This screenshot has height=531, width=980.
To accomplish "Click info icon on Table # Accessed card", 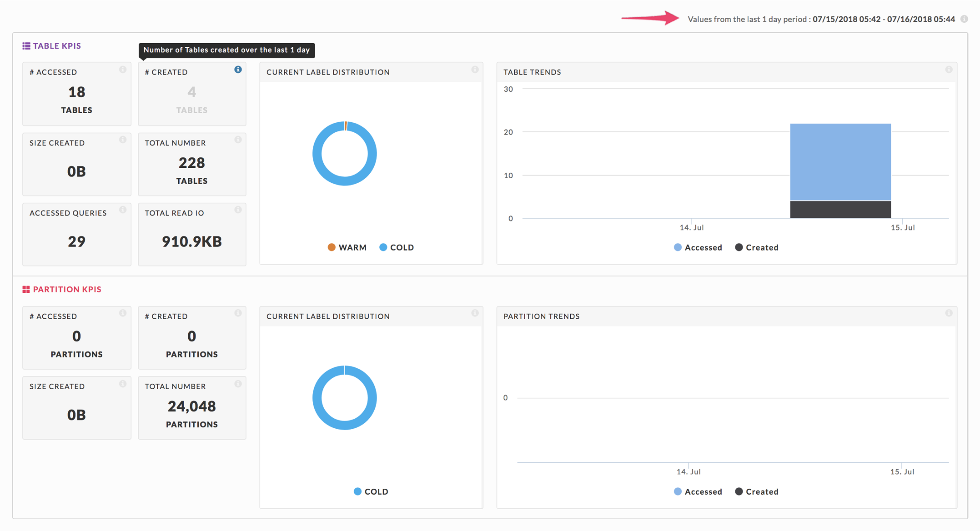I will (123, 70).
